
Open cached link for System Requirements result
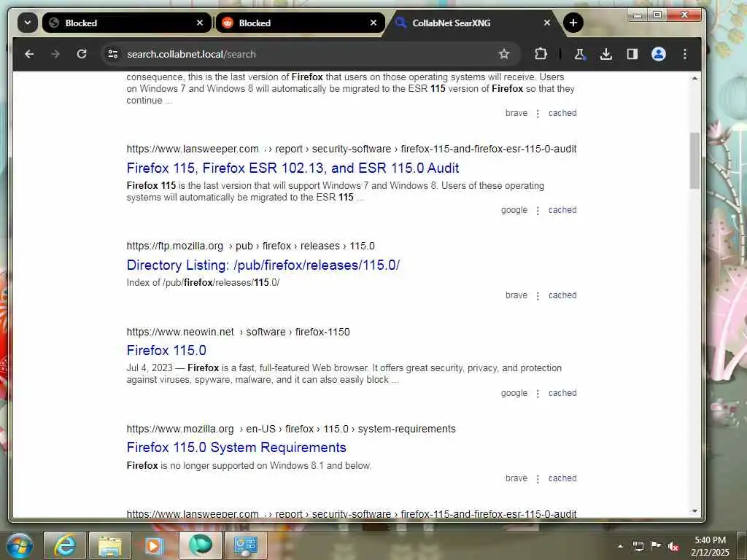[x=562, y=478]
